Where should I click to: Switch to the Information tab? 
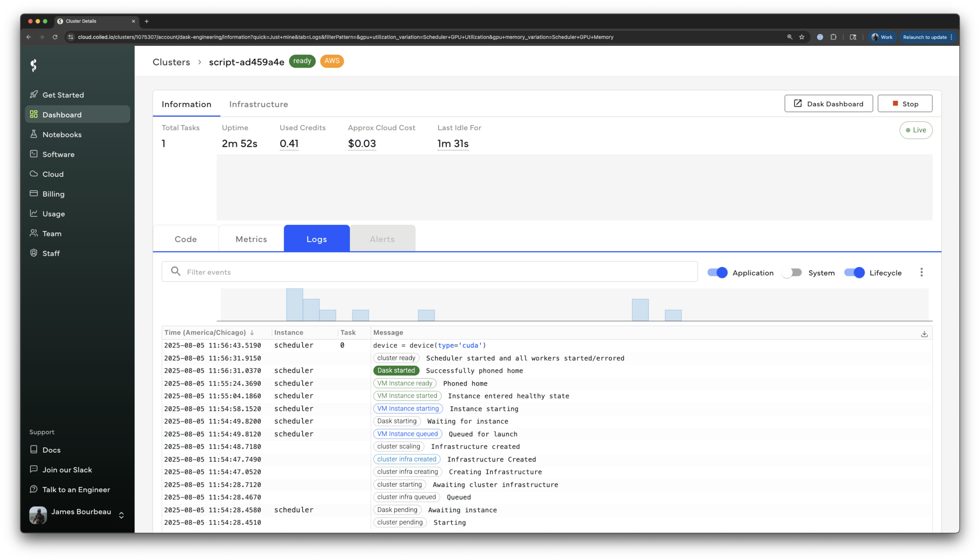(x=187, y=104)
